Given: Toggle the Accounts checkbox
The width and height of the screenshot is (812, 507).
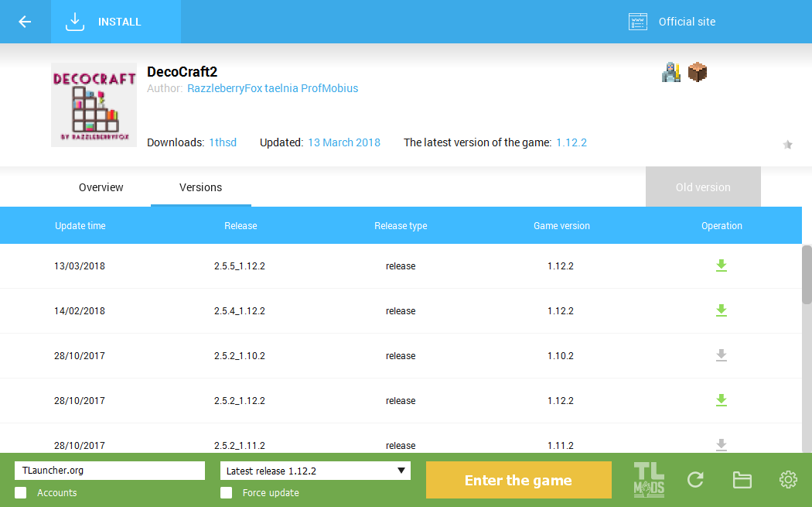Looking at the screenshot, I should point(21,492).
